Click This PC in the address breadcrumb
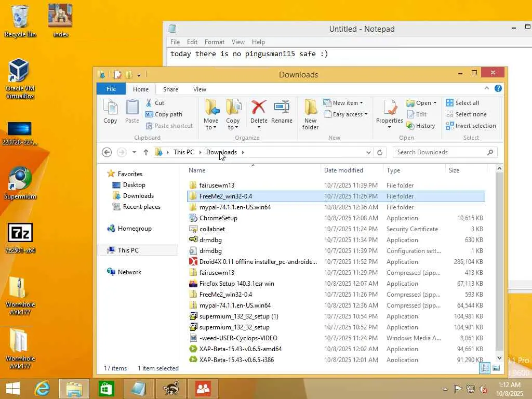Image resolution: width=532 pixels, height=399 pixels. pos(183,152)
